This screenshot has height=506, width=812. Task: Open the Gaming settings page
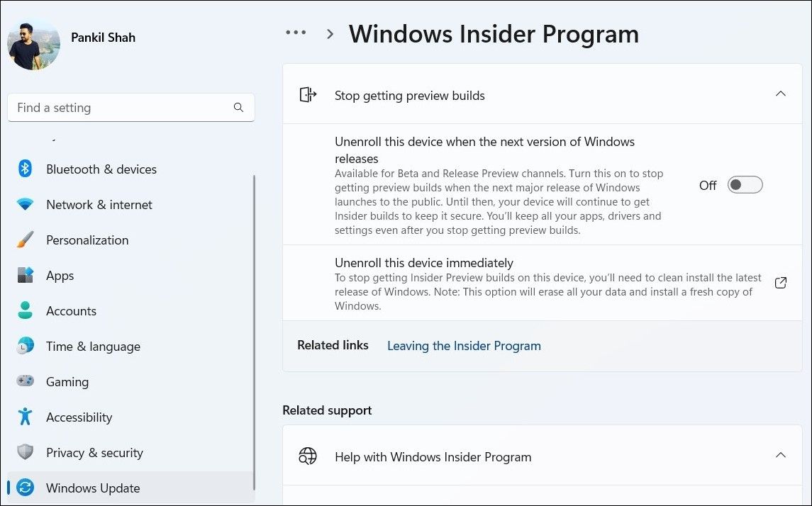pyautogui.click(x=67, y=381)
